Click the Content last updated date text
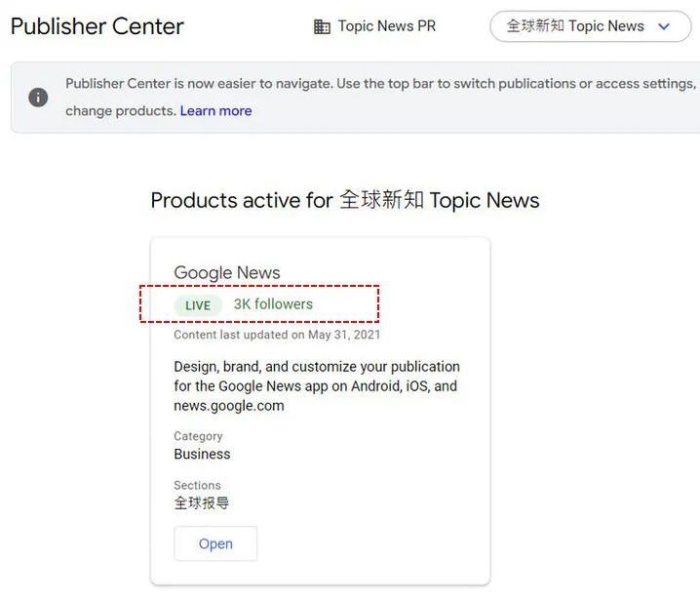 (277, 335)
